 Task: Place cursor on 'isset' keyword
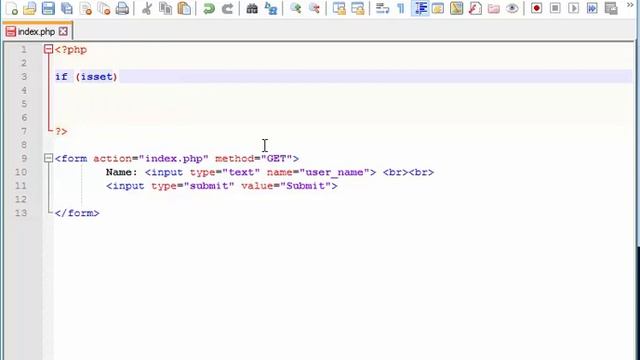pos(96,77)
